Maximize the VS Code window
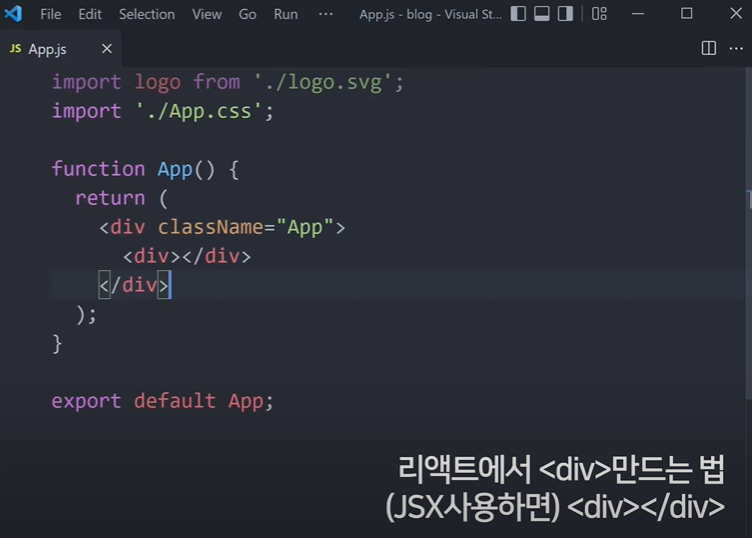 [687, 13]
